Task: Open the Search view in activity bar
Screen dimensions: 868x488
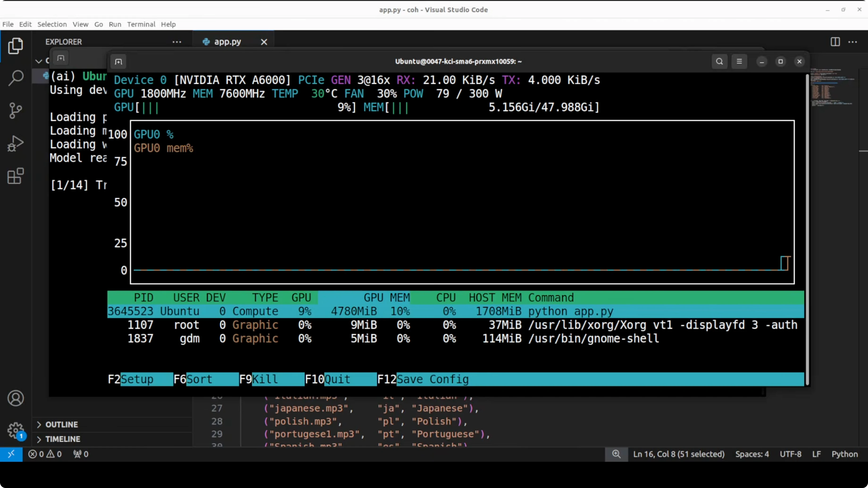Action: tap(16, 78)
